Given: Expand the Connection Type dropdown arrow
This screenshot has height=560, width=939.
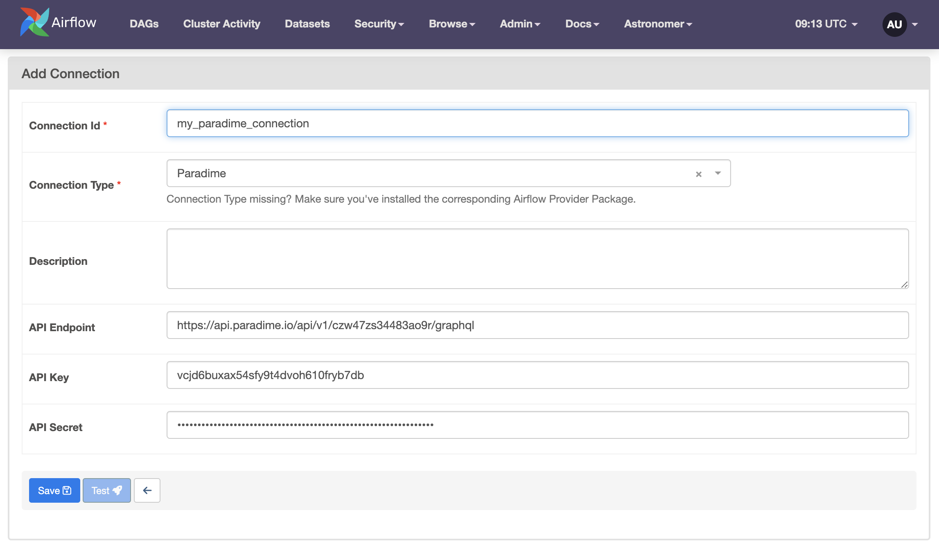Looking at the screenshot, I should tap(718, 173).
